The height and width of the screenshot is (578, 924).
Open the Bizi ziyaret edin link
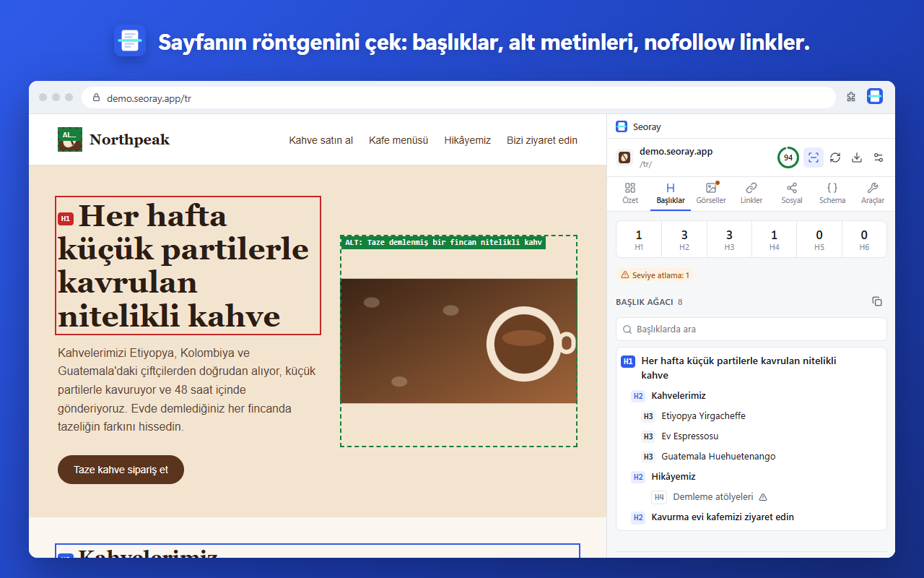[542, 140]
